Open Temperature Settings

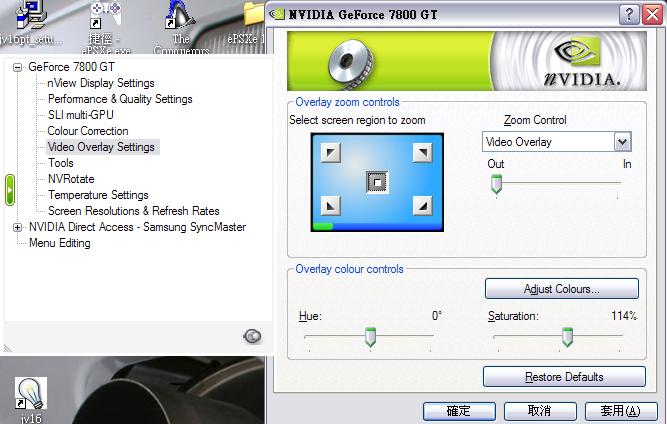pyautogui.click(x=98, y=195)
